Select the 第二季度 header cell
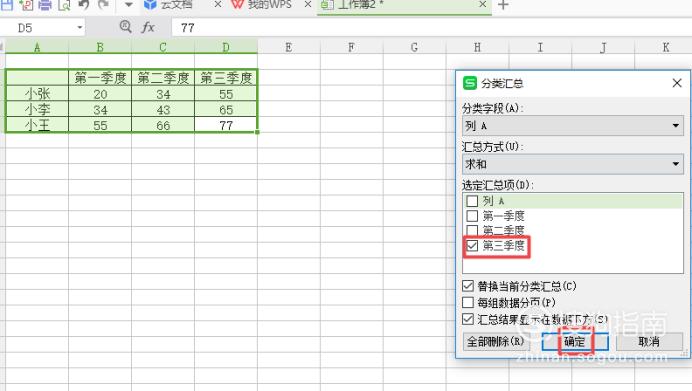Screen dimensions: 692x391 tap(163, 78)
